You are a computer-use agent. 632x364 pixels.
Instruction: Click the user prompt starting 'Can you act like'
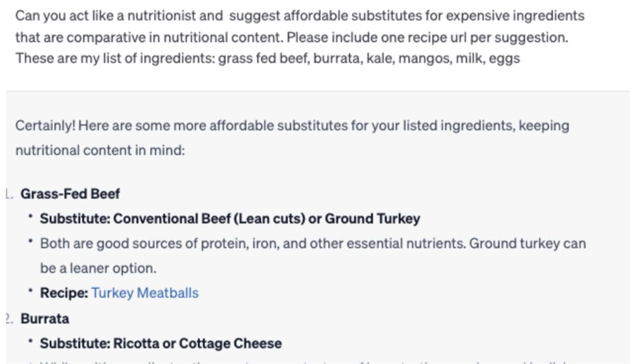[x=300, y=37]
